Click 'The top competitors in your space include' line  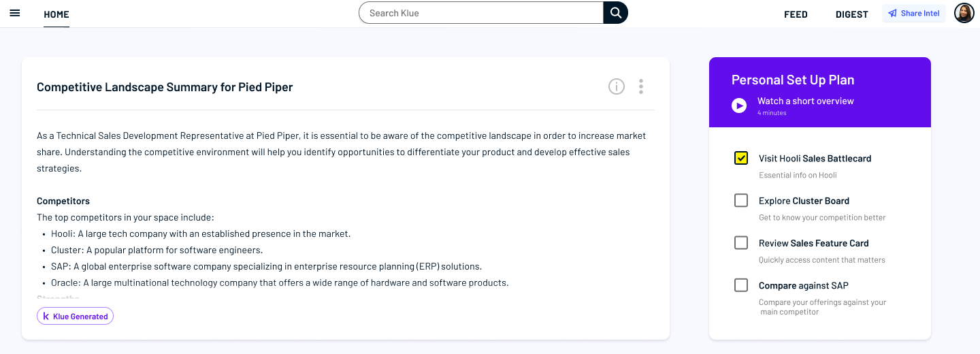click(x=125, y=217)
